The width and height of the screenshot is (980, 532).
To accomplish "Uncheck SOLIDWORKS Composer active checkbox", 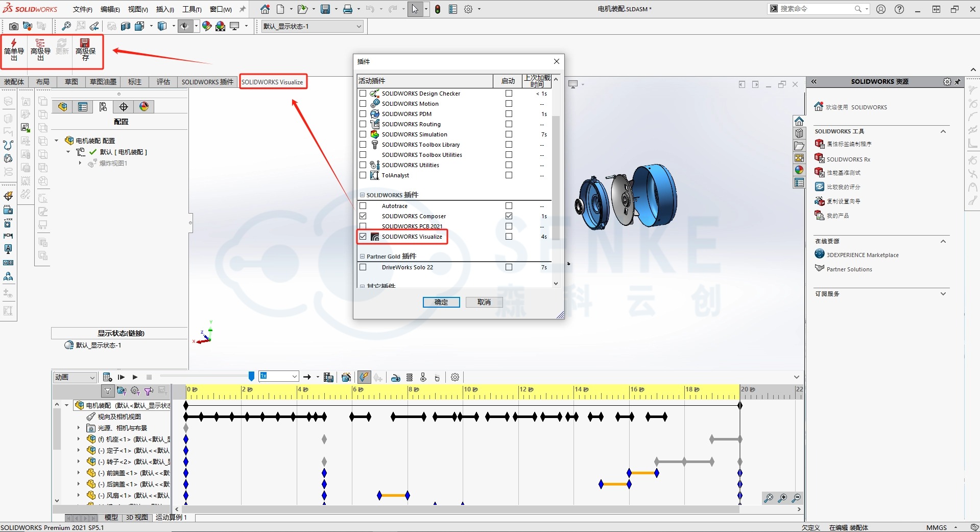I will click(363, 216).
